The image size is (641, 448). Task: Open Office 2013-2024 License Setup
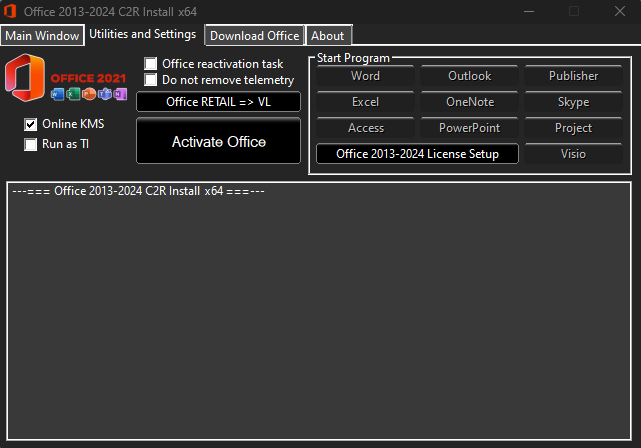[x=417, y=154]
